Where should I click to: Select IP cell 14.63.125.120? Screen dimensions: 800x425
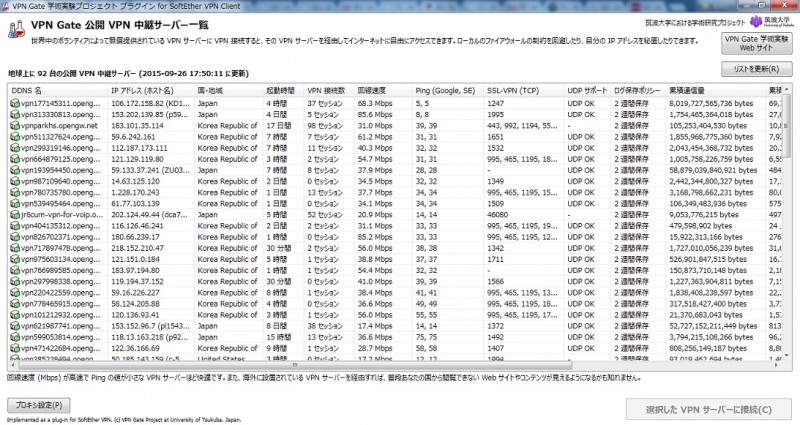pyautogui.click(x=135, y=182)
